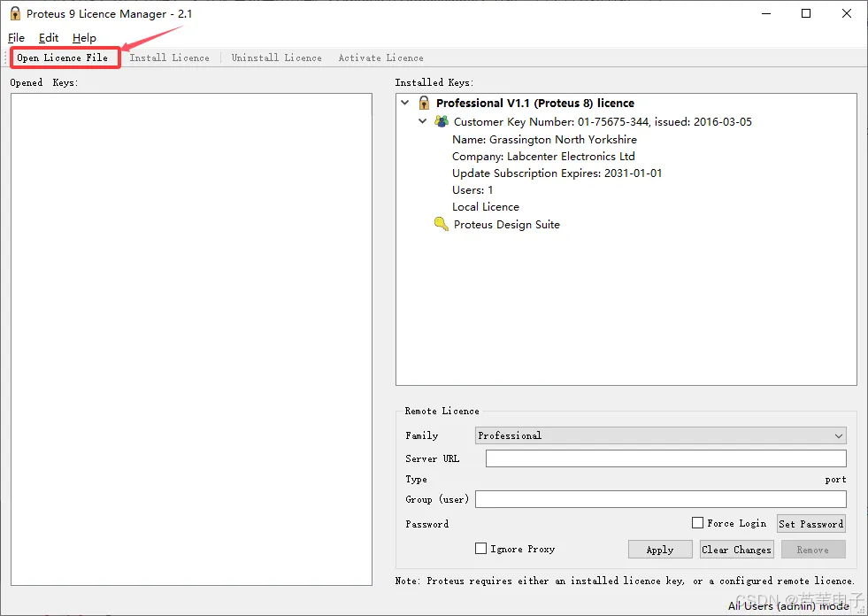
Task: Click the Proteus padlock title bar icon
Action: [x=16, y=14]
